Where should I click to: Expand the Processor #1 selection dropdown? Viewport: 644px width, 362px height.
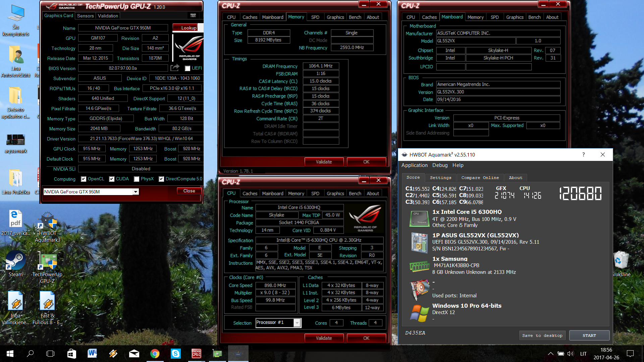point(297,323)
